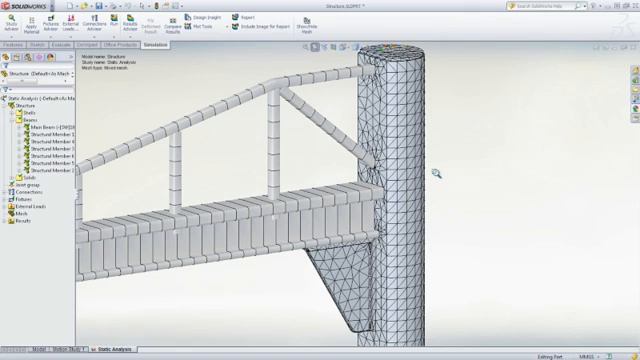Select the Static Analysis study root item
Screen dimensions: 640x360
[x=38, y=98]
